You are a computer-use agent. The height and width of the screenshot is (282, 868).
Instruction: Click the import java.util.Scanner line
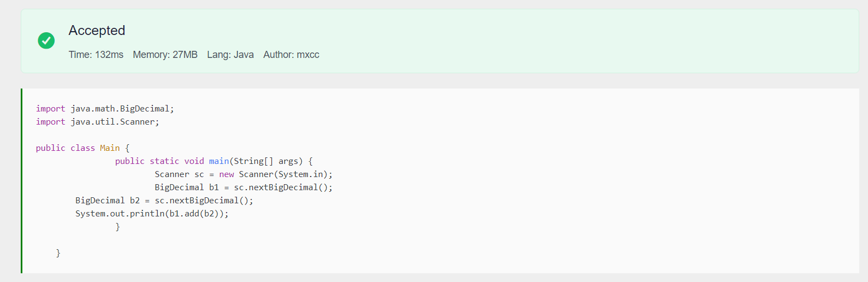click(x=98, y=122)
